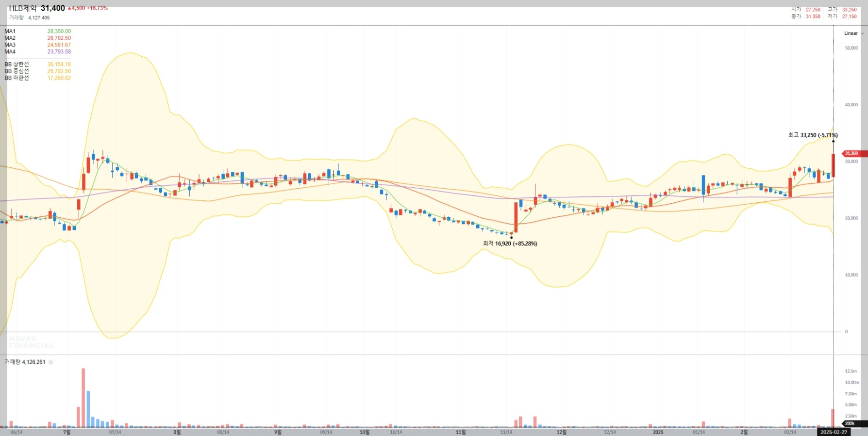
Task: Click the 12.5m volume axis label
Action: tap(851, 371)
